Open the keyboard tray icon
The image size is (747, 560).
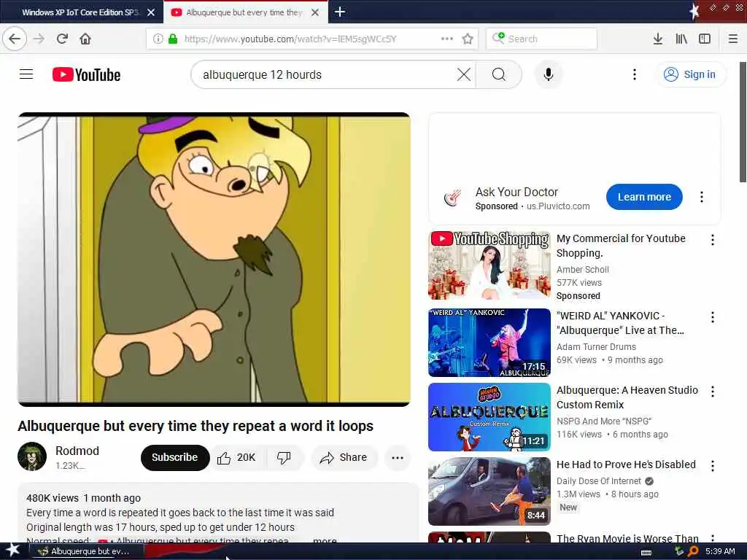click(646, 552)
